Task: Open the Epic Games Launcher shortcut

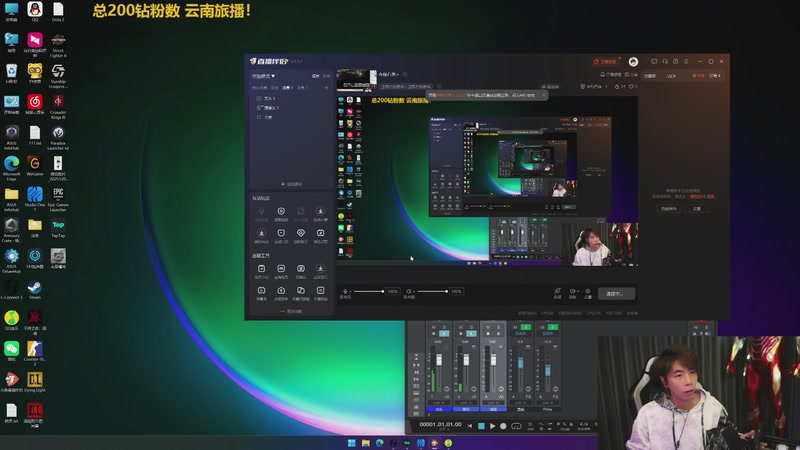Action: click(x=58, y=198)
